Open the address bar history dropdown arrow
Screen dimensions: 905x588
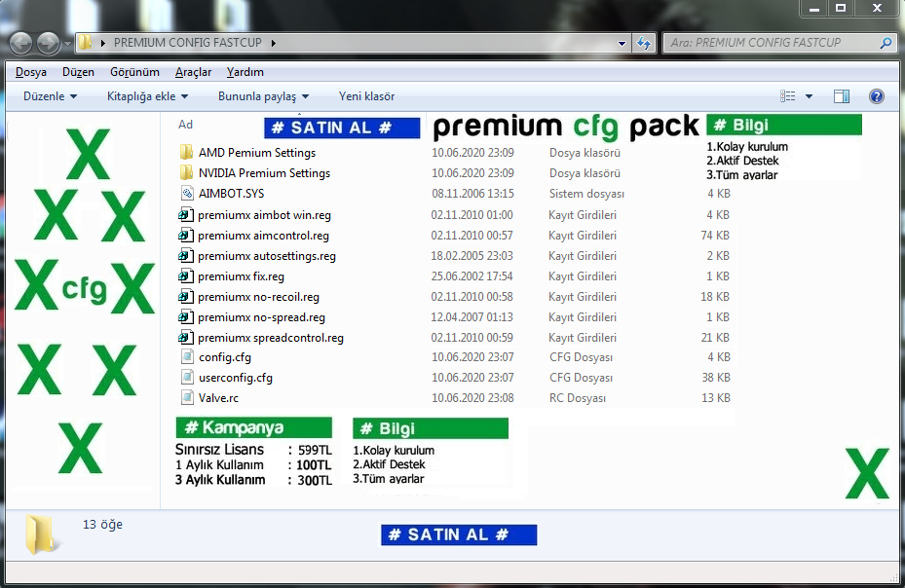click(622, 43)
